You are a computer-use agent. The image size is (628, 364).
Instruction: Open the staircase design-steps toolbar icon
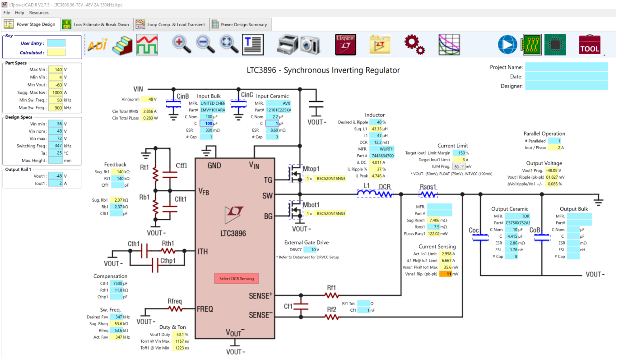[x=121, y=45]
